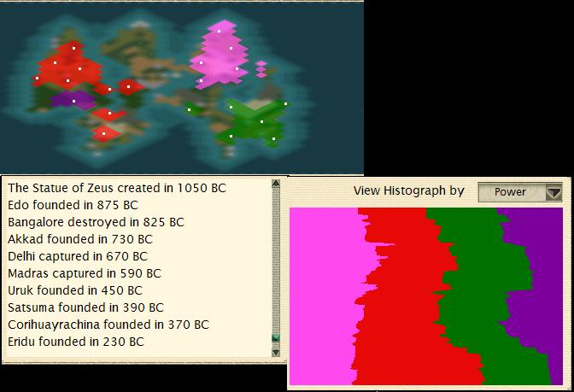Click the Power histograph selection box
Screen dimensions: 574x392
coord(512,192)
